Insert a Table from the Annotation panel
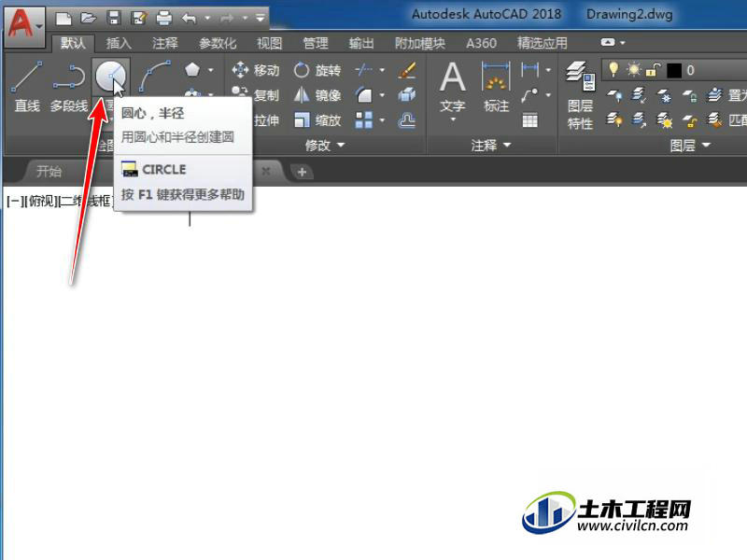 (x=530, y=120)
